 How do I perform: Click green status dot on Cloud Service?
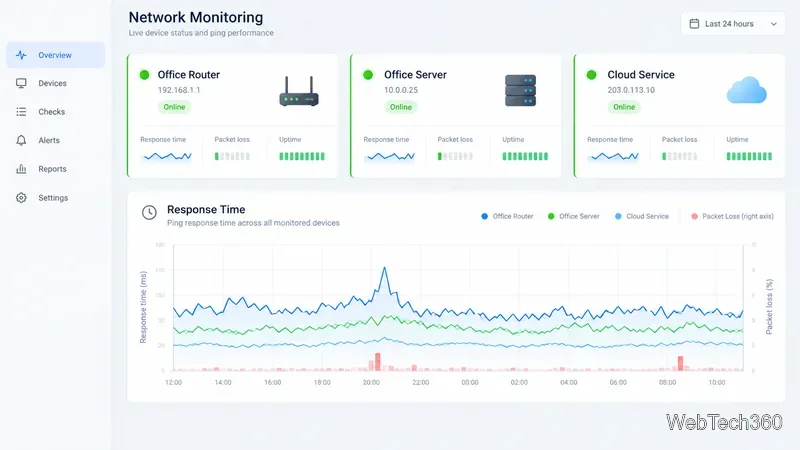591,75
